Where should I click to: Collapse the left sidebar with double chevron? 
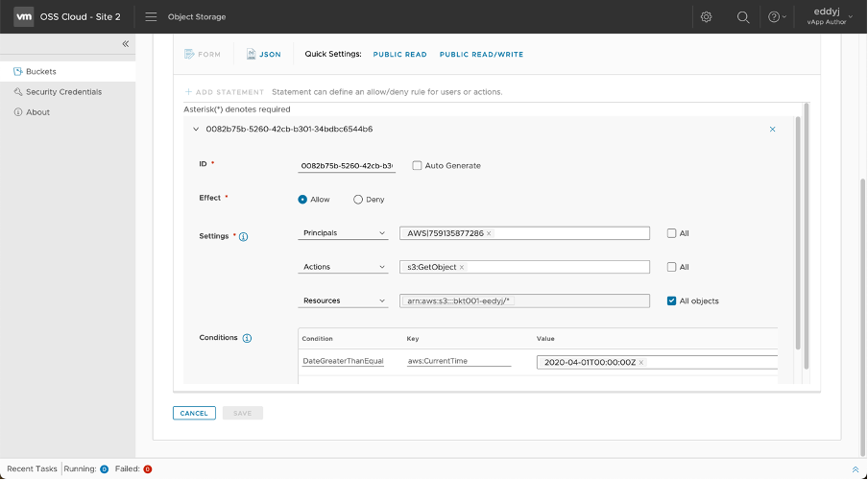coord(125,44)
